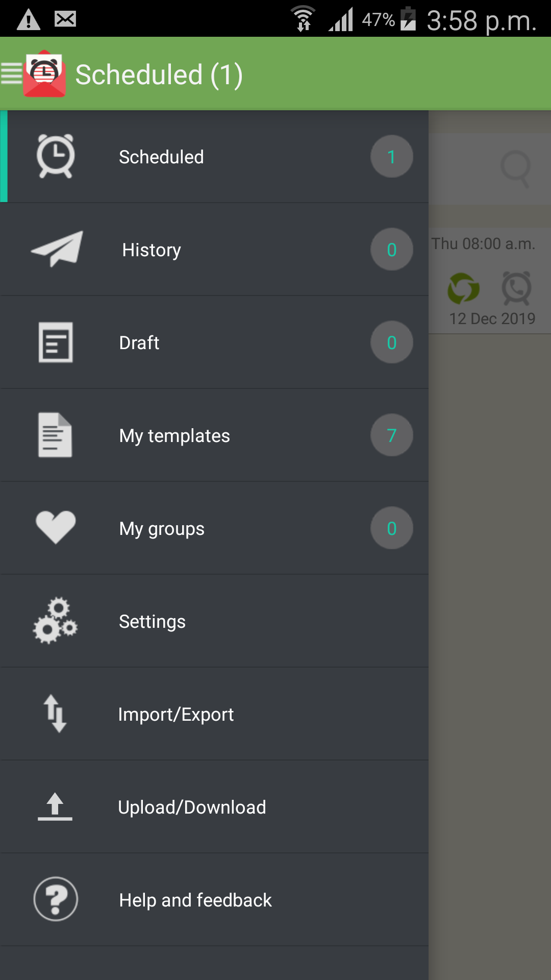Open the My groups list

[x=162, y=529]
